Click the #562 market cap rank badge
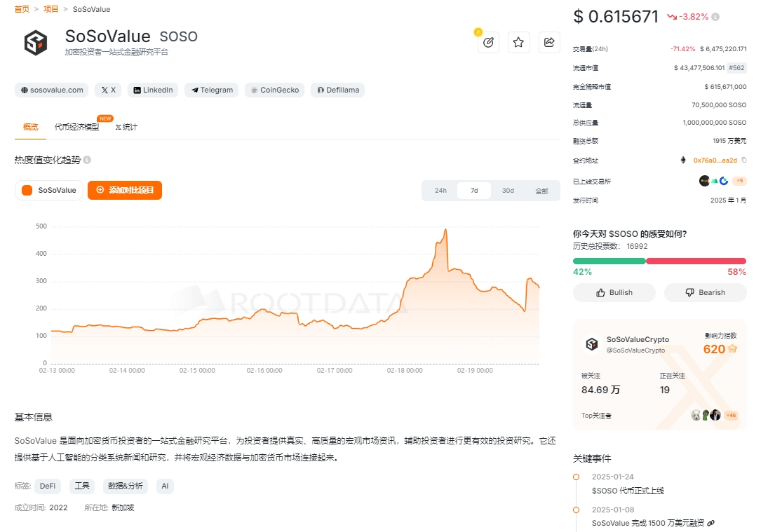Screen dimensions: 775x532 736,68
